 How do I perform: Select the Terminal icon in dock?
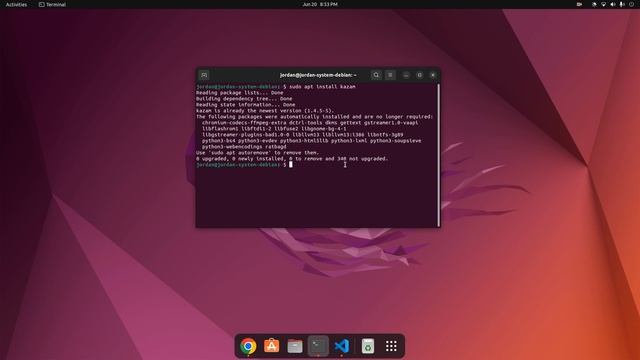point(318,346)
